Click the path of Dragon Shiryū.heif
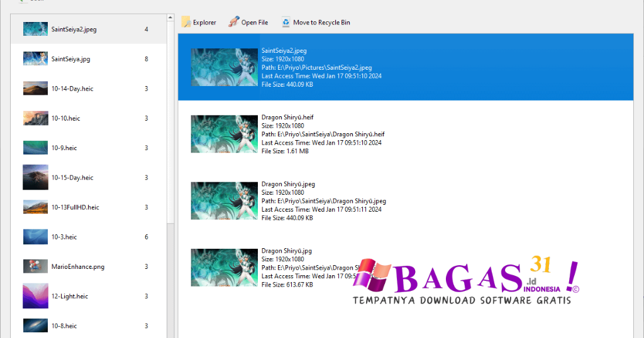644x338 pixels. pos(323,134)
